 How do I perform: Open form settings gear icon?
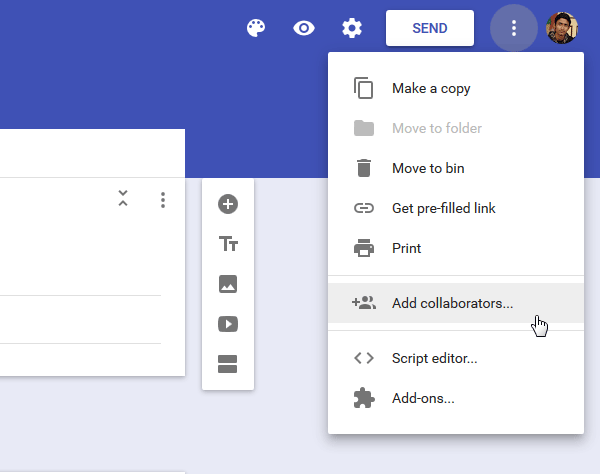pos(352,28)
